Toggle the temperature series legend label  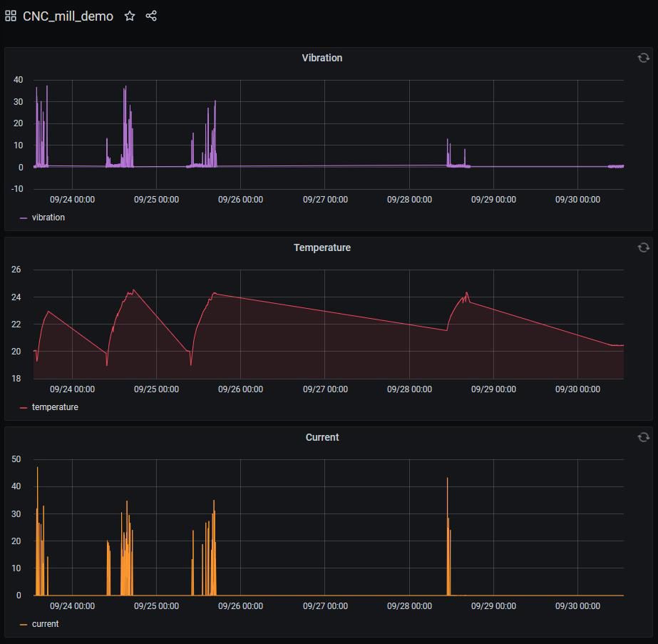(55, 407)
